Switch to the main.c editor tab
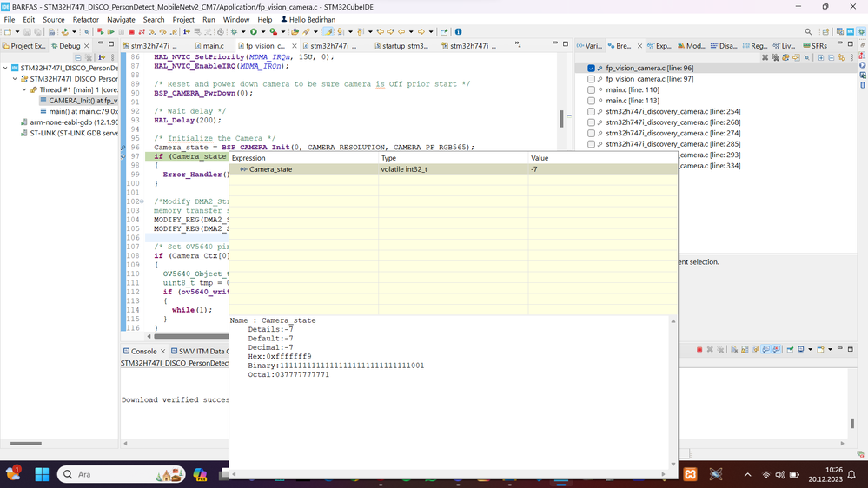Viewport: 868px width, 488px height. pos(213,45)
